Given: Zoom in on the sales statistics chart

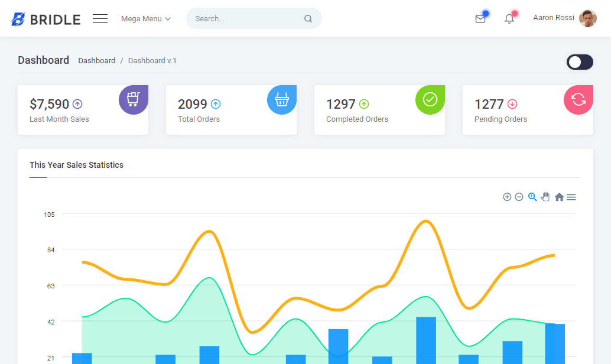Looking at the screenshot, I should click(507, 197).
